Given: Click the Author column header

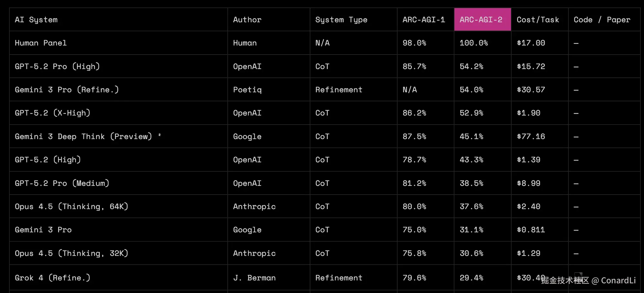Looking at the screenshot, I should pos(247,20).
